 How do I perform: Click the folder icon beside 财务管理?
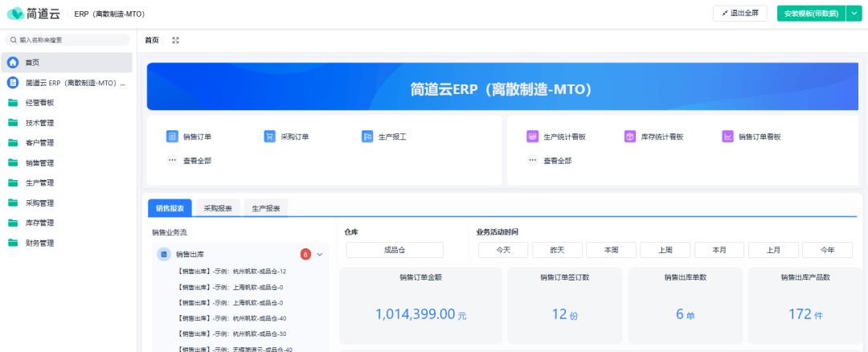point(13,243)
